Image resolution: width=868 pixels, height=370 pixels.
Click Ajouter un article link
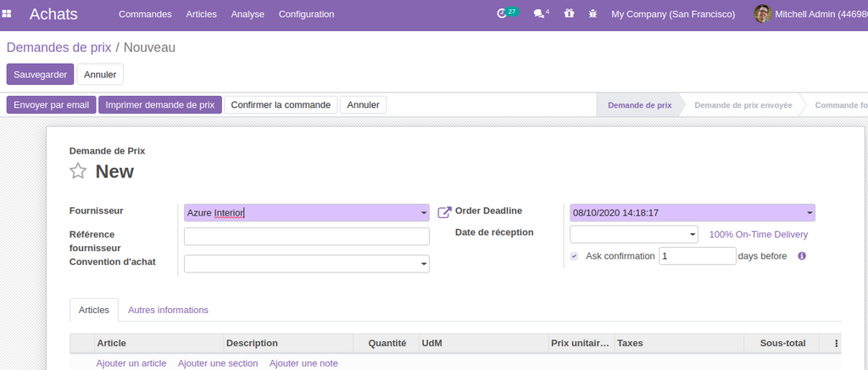pos(131,363)
